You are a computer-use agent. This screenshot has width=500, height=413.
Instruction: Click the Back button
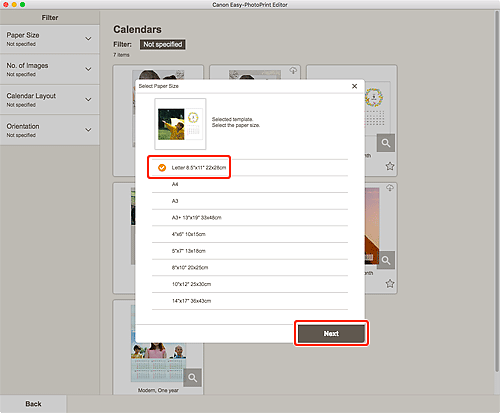pyautogui.click(x=33, y=404)
